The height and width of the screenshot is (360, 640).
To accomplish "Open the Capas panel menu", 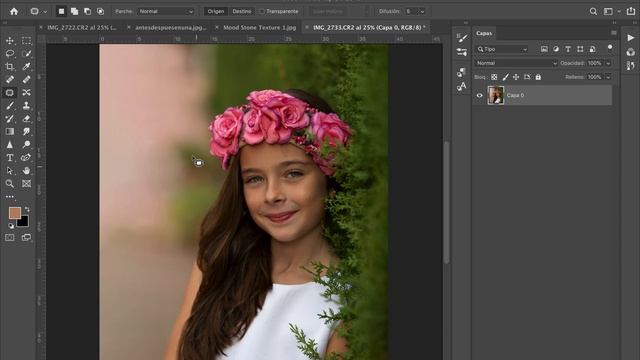I will point(613,33).
